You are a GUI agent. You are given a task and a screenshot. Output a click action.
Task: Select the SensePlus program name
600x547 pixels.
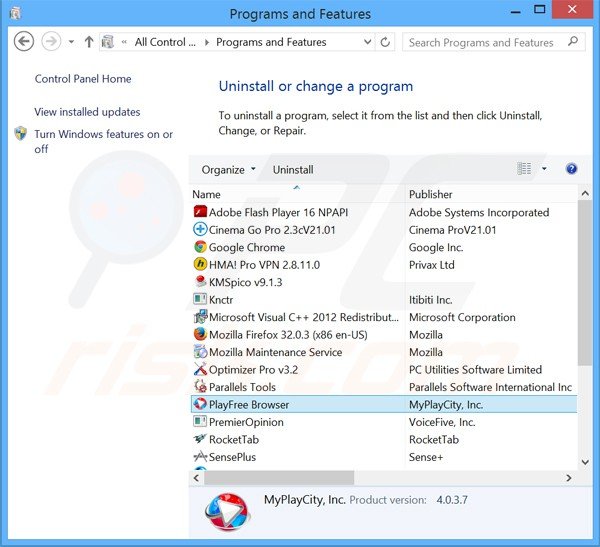point(232,457)
